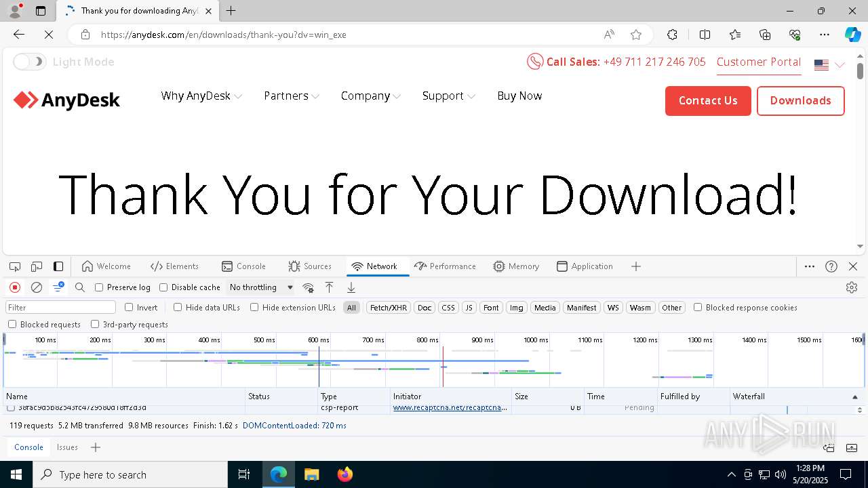
Task: Click the Contact Us button
Action: (x=708, y=100)
